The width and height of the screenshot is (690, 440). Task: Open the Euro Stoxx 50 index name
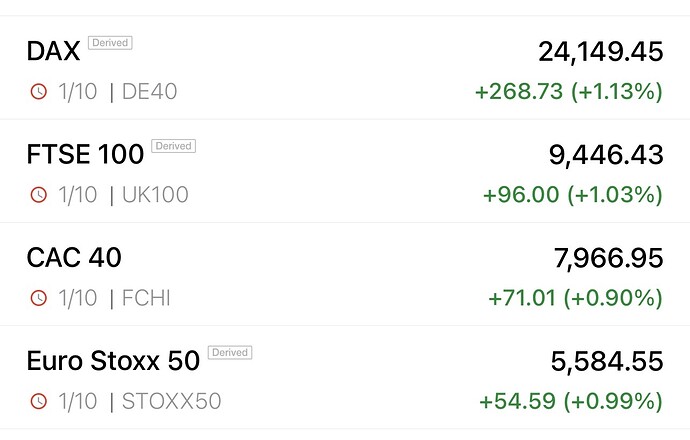113,360
